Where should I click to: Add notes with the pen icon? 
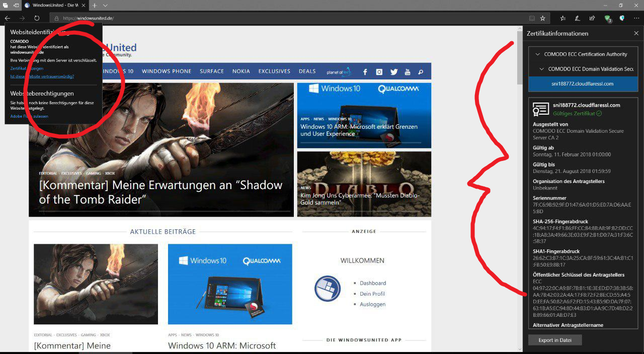pos(577,18)
